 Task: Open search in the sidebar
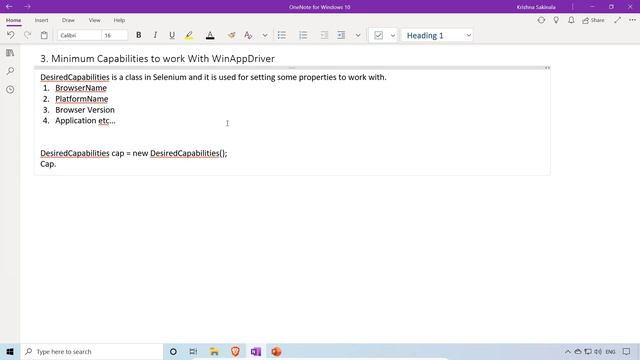pos(10,71)
